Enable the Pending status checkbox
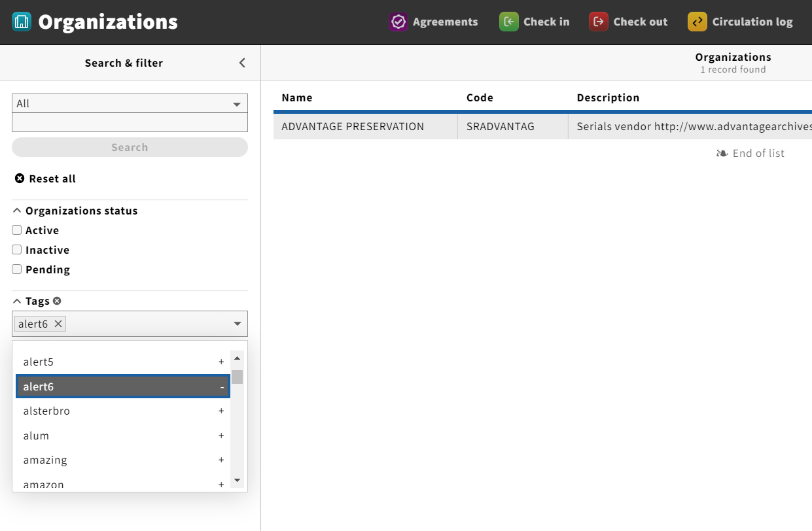 [x=17, y=269]
